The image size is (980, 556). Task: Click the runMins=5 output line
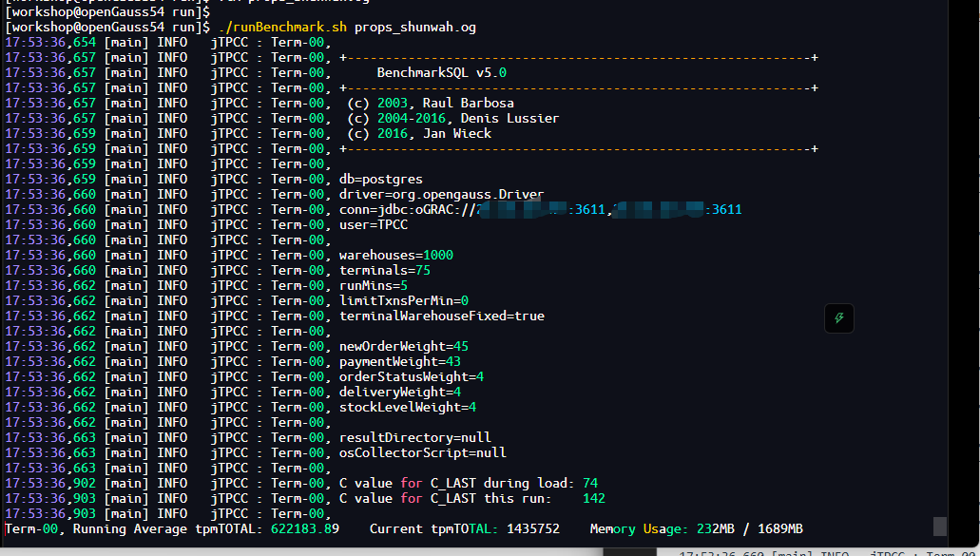pos(374,285)
